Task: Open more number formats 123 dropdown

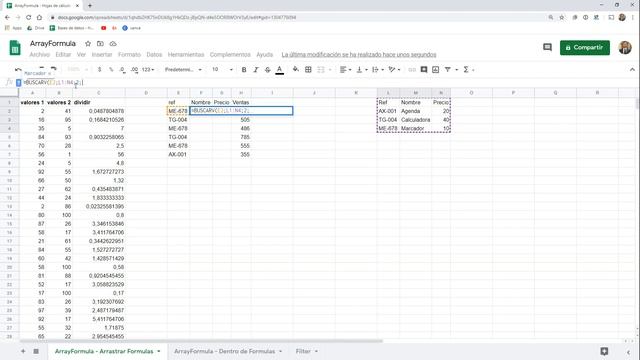Action: tap(148, 70)
